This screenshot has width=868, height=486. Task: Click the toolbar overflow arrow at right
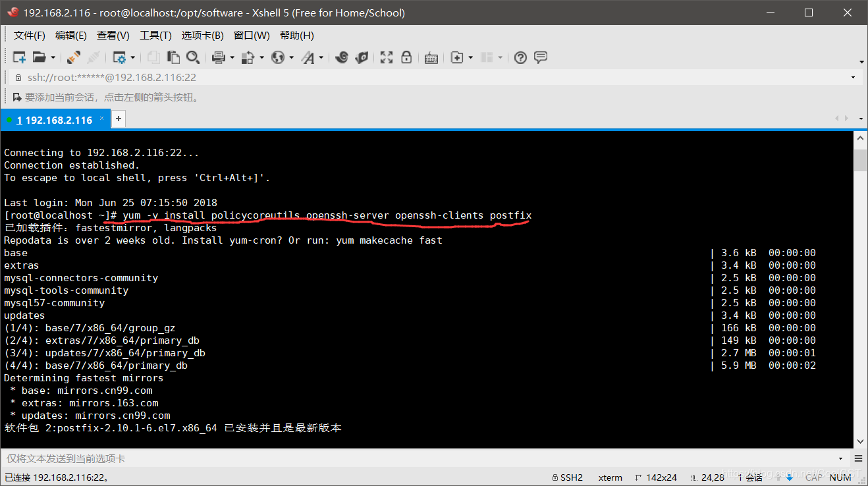tap(861, 62)
